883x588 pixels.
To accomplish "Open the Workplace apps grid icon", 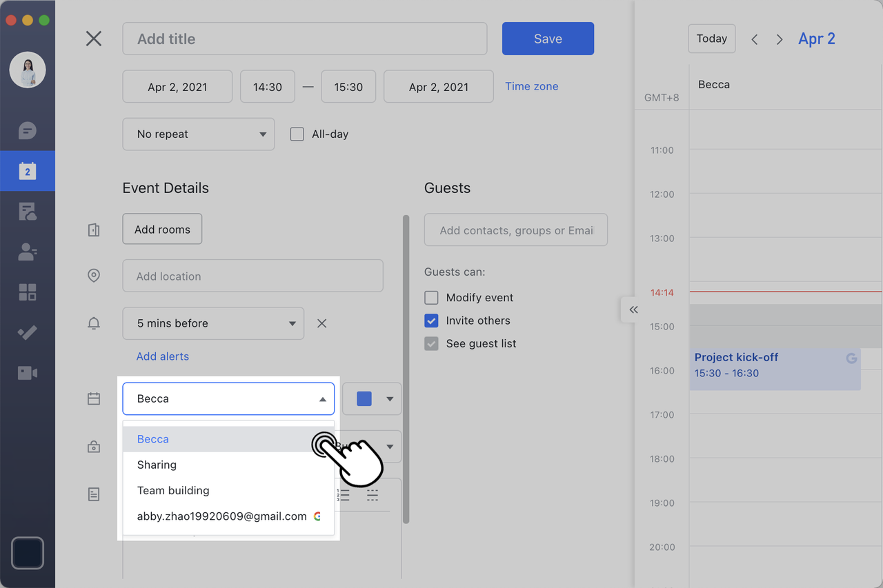I will coord(28,292).
